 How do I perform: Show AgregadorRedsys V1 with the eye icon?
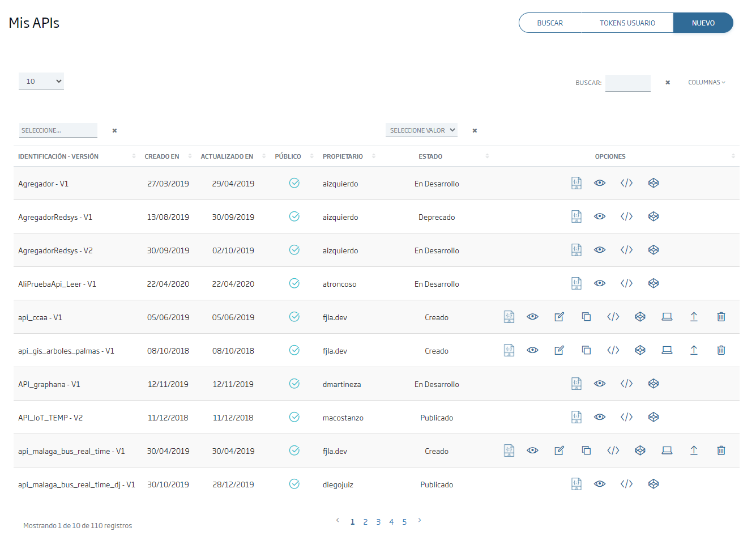click(600, 216)
